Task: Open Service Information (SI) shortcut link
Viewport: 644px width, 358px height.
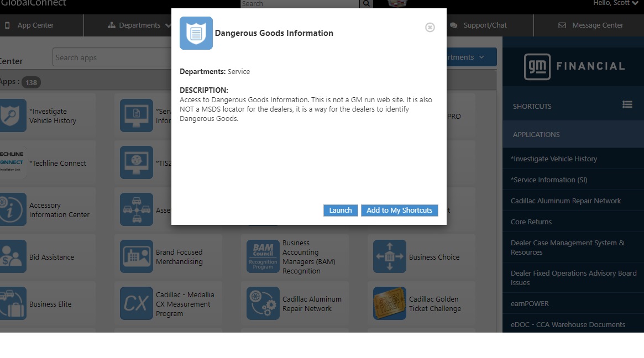Action: tap(549, 180)
